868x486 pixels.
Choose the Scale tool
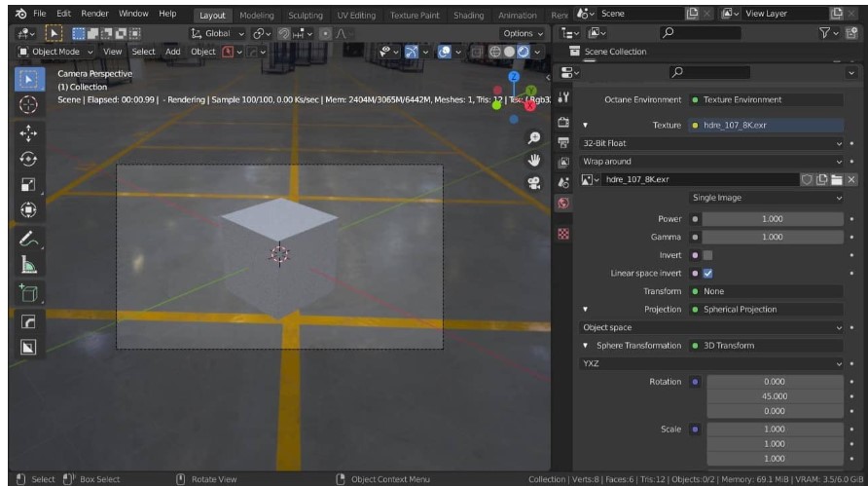click(28, 184)
